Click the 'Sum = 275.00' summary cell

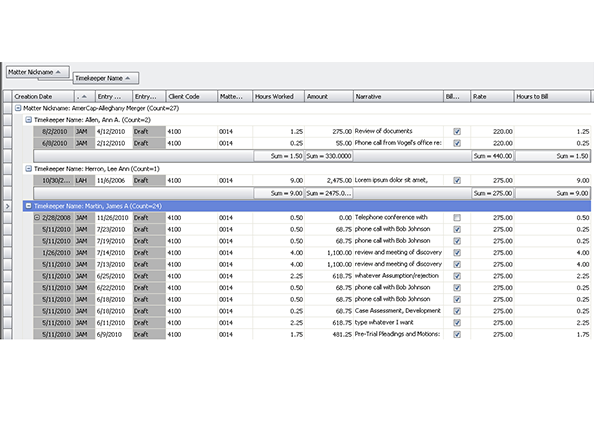pos(492,193)
